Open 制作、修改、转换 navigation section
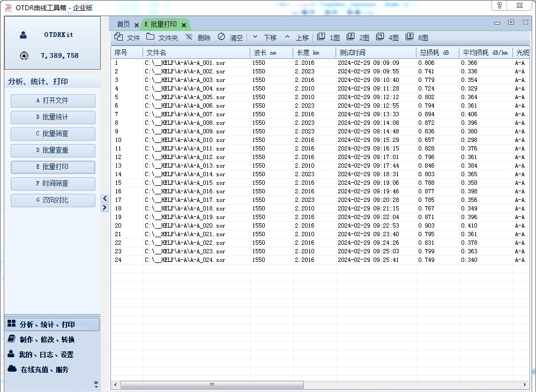The height and width of the screenshot is (392, 536). tap(47, 340)
